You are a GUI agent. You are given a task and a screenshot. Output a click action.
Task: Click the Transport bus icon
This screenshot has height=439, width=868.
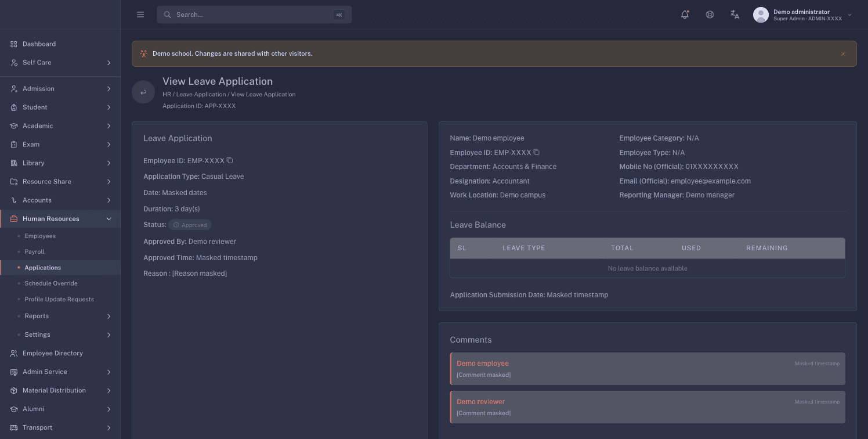pos(14,427)
